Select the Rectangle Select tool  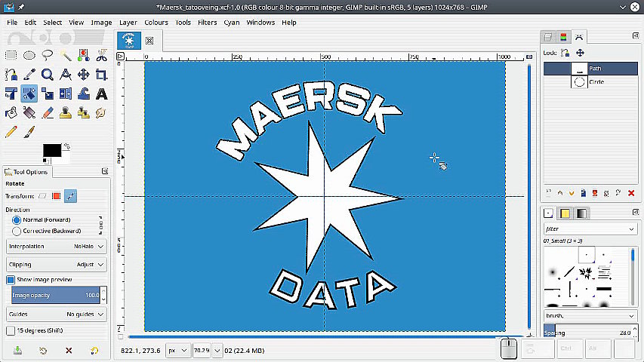(x=11, y=55)
